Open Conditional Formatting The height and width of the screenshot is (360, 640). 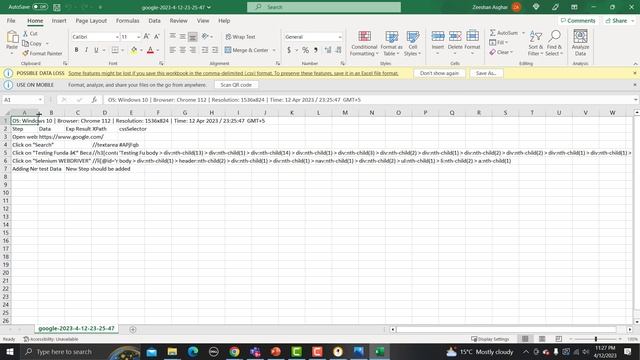pos(364,43)
